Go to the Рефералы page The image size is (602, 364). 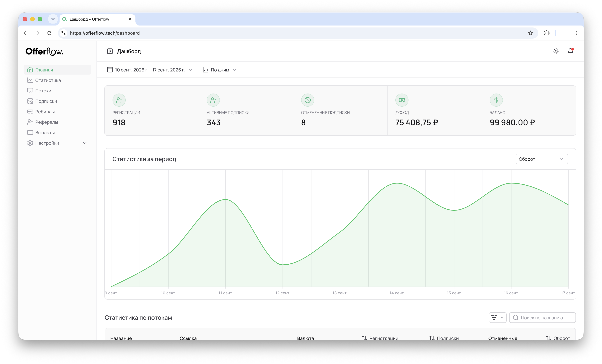click(57, 122)
